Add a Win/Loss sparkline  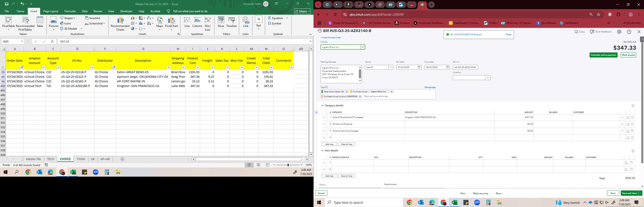point(207,23)
